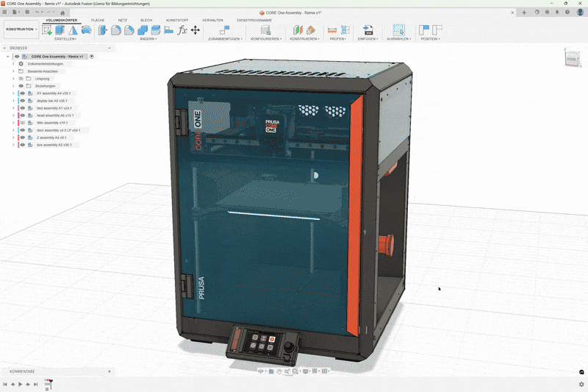Play the timeline
Screen dimensions: 588x392
[21, 384]
